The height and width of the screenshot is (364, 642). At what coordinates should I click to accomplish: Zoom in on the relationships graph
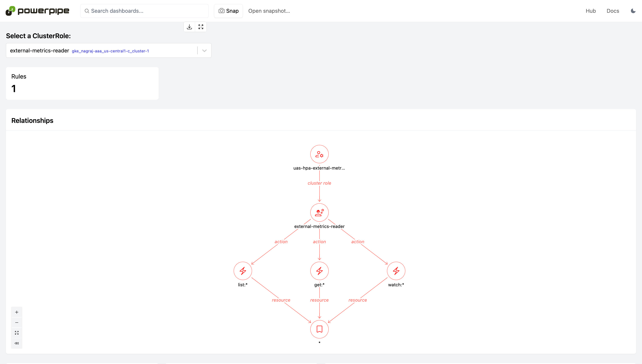coord(17,312)
